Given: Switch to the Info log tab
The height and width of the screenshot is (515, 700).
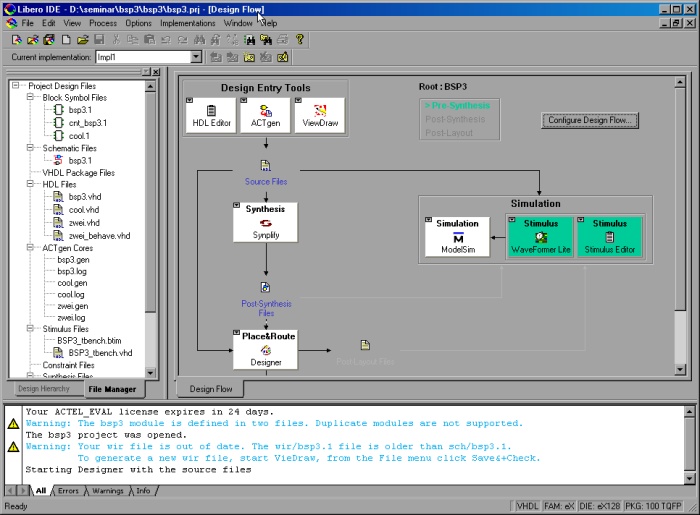Looking at the screenshot, I should coord(143,490).
